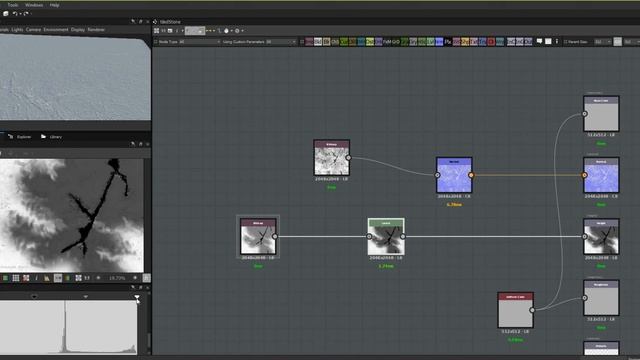
Task: Click the drop-shaped icon in graph toolbar
Action: [226, 31]
